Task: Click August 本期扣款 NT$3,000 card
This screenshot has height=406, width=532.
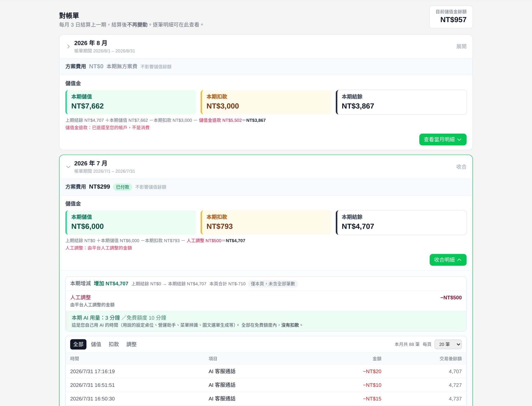Action: click(x=266, y=102)
